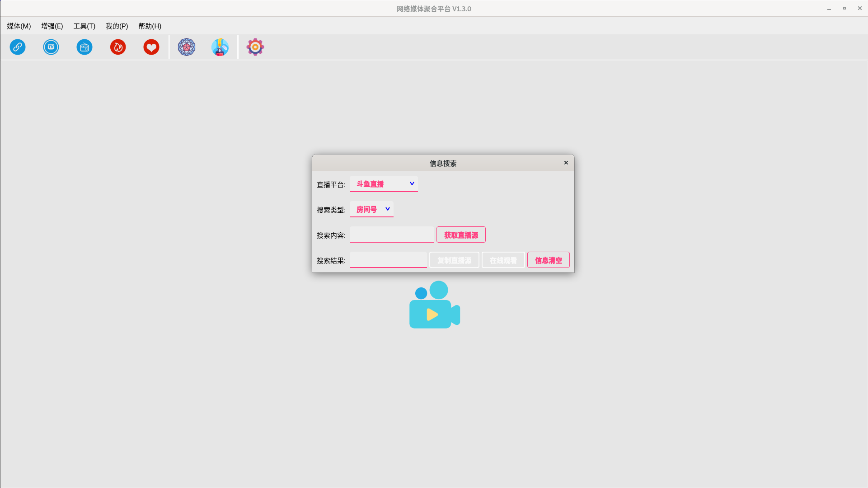Click the red flame hot icon
This screenshot has width=868, height=488.
118,47
